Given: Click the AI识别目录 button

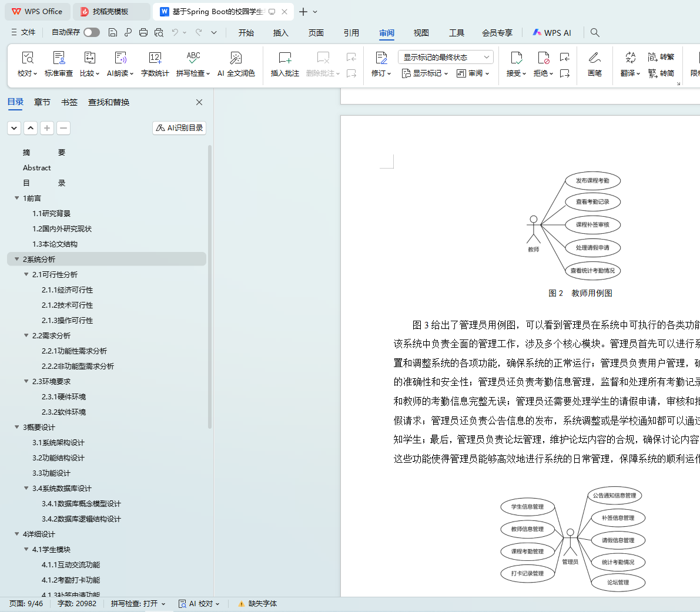Looking at the screenshot, I should pos(179,128).
